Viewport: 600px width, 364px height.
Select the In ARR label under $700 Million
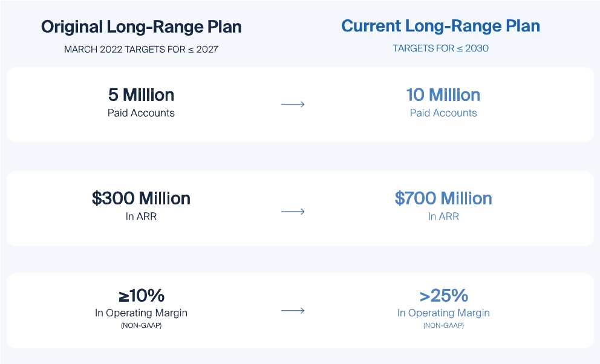point(443,216)
